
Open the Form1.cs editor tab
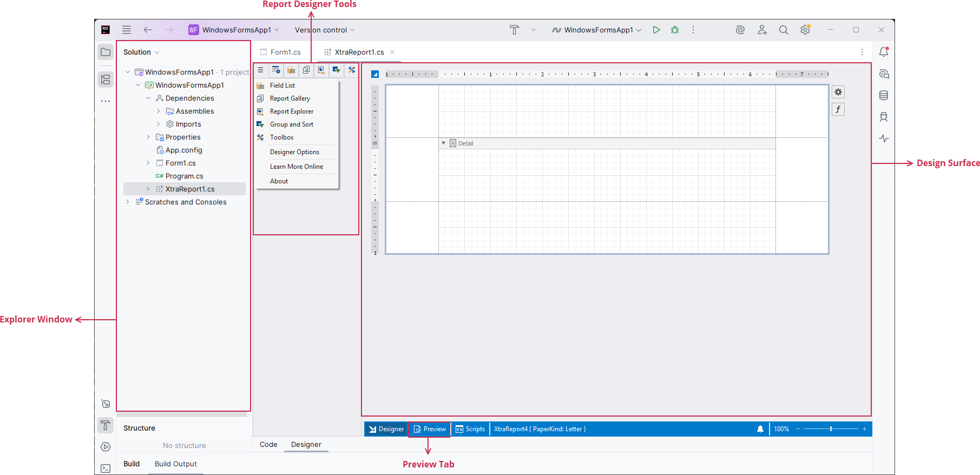tap(285, 52)
